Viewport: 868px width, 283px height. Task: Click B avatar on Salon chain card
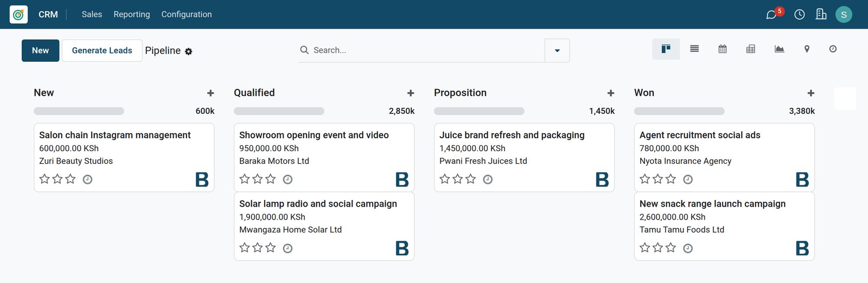(202, 179)
